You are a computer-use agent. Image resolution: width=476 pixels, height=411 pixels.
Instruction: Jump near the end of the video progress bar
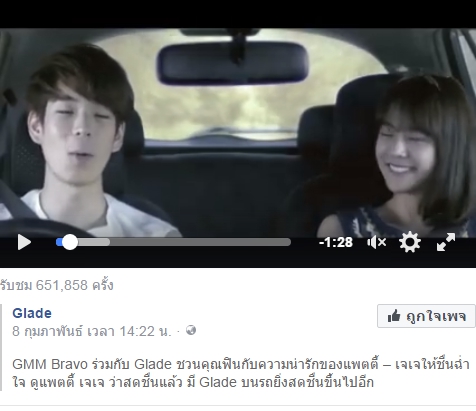pos(283,242)
